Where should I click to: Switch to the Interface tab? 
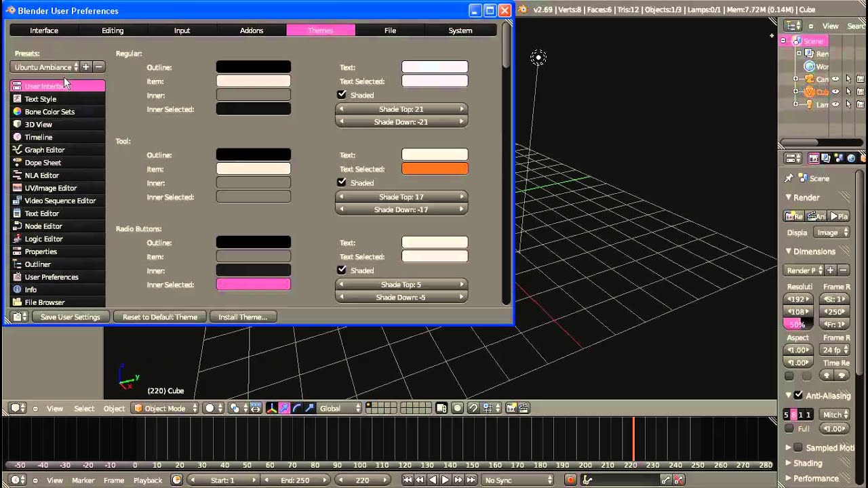pos(44,30)
